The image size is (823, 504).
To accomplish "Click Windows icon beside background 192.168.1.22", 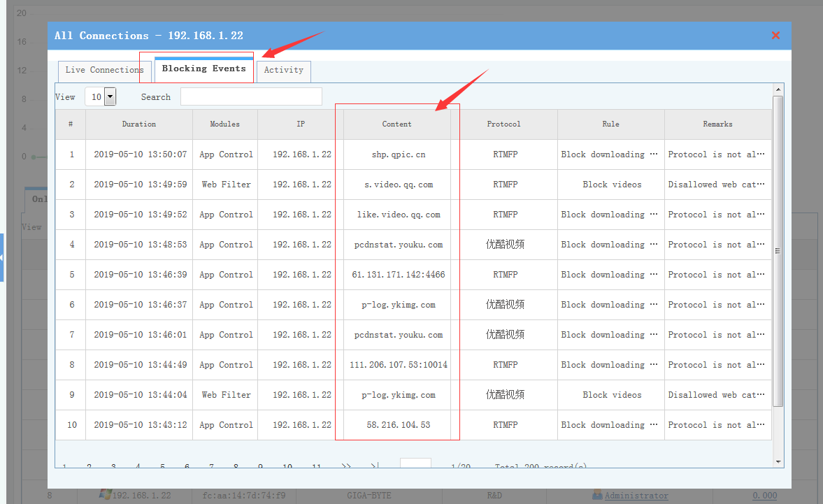I will [x=105, y=494].
